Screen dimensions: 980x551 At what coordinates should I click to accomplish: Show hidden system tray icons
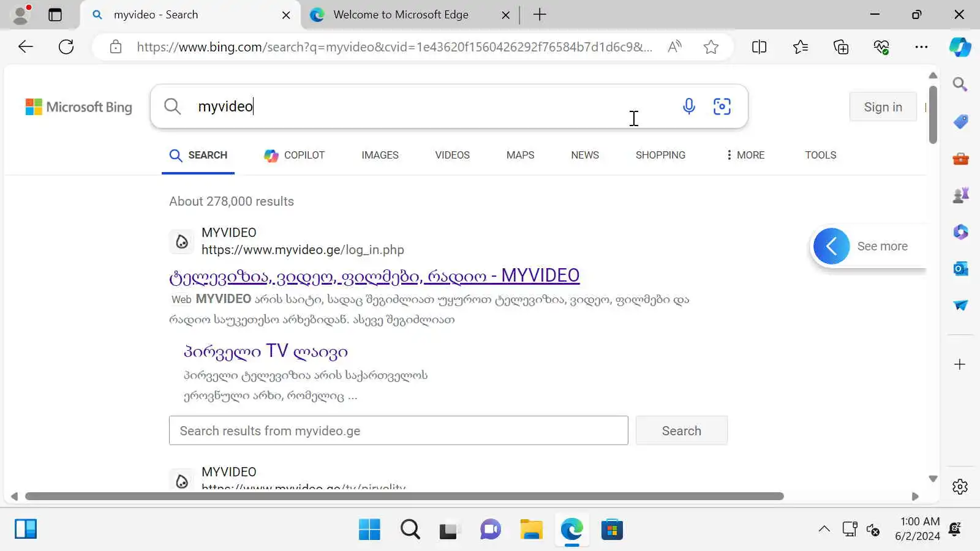click(x=824, y=529)
